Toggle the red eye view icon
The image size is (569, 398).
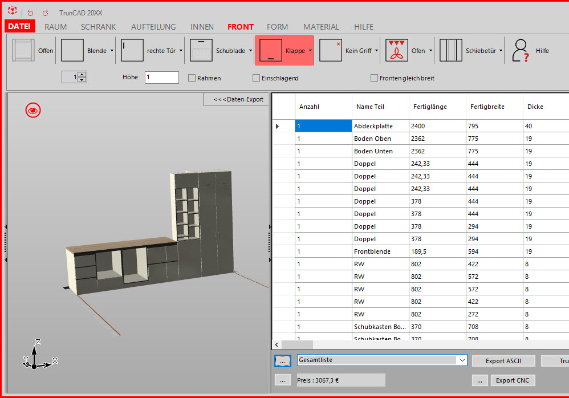pyautogui.click(x=33, y=110)
